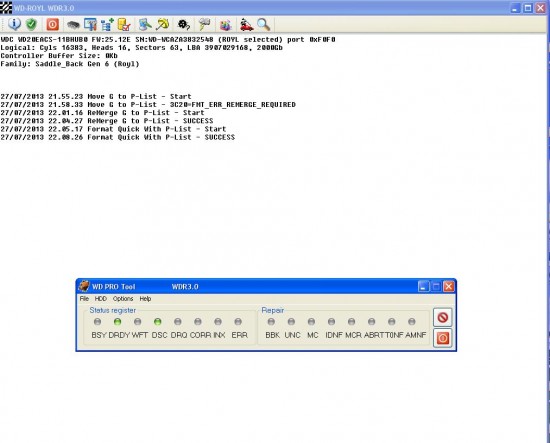This screenshot has width=550, height=443.
Task: Close the WD PRO Tool window
Action: tap(449, 287)
